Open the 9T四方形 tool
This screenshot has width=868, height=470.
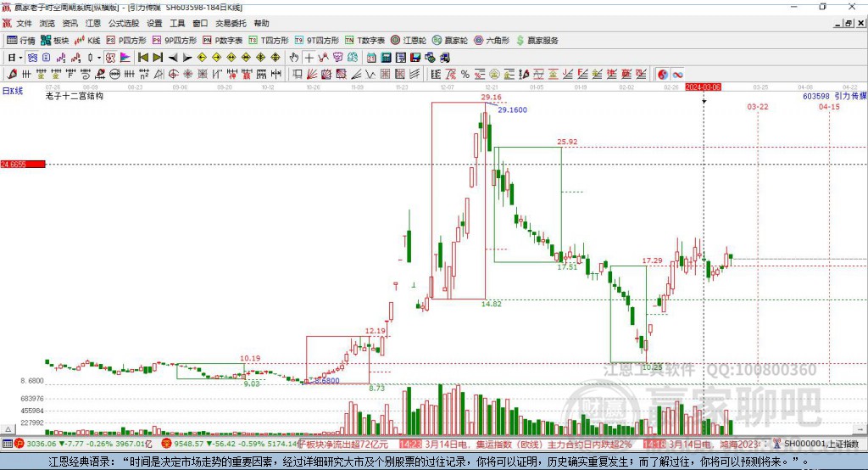click(317, 41)
